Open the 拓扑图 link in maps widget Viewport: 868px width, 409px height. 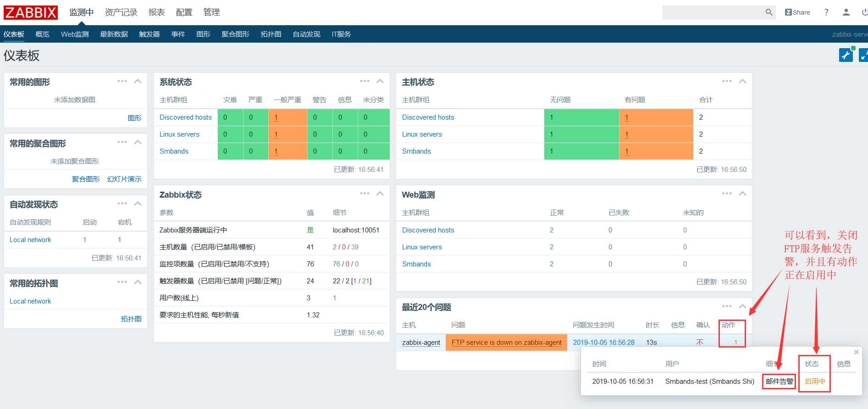pyautogui.click(x=131, y=319)
